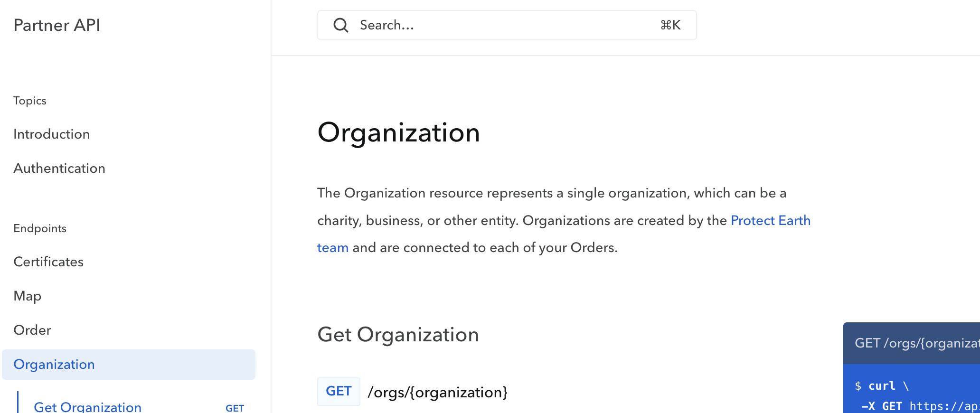
Task: Open the Introduction topic
Action: click(x=52, y=134)
